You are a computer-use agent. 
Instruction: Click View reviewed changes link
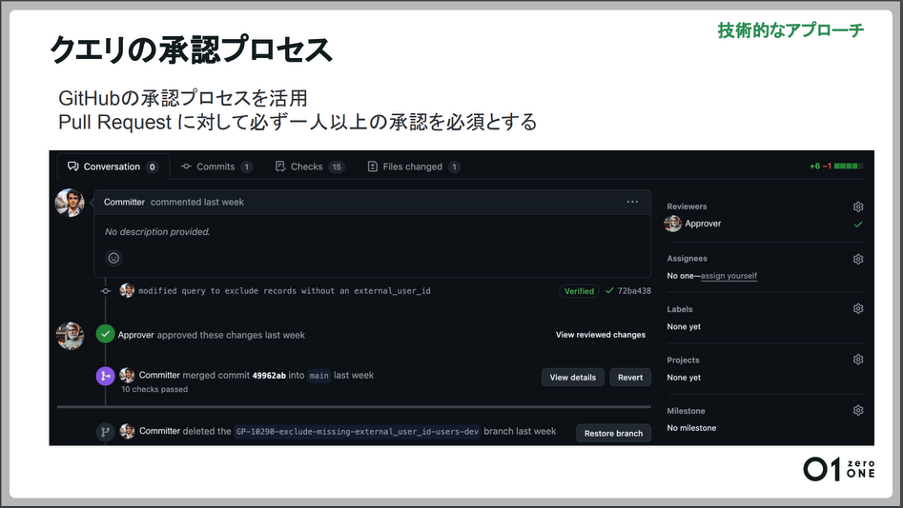click(600, 335)
